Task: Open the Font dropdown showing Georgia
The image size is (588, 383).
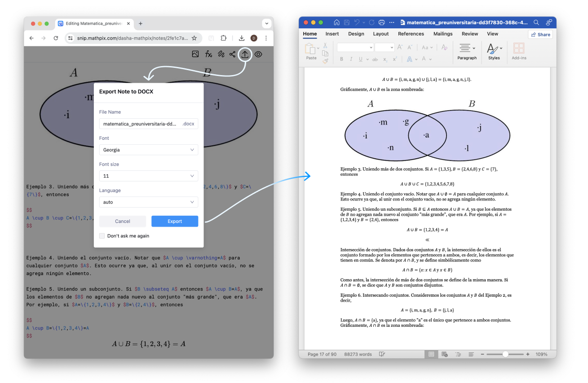Action: coord(149,150)
